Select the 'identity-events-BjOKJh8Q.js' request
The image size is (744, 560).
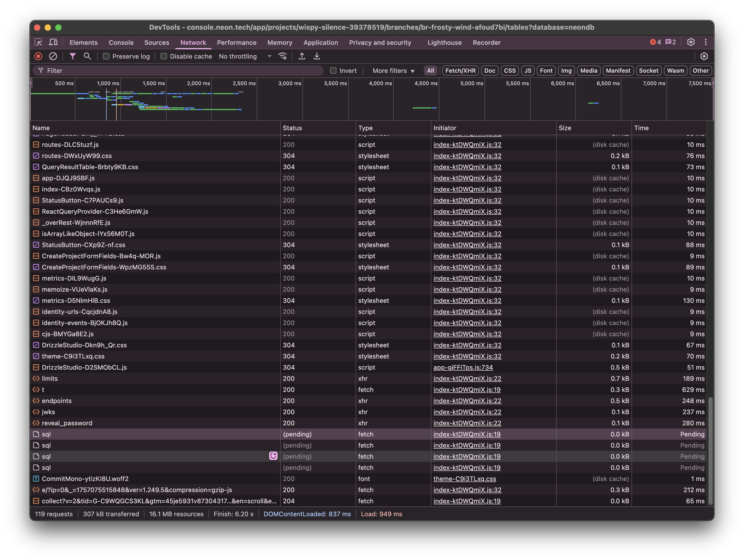[x=368, y=323]
